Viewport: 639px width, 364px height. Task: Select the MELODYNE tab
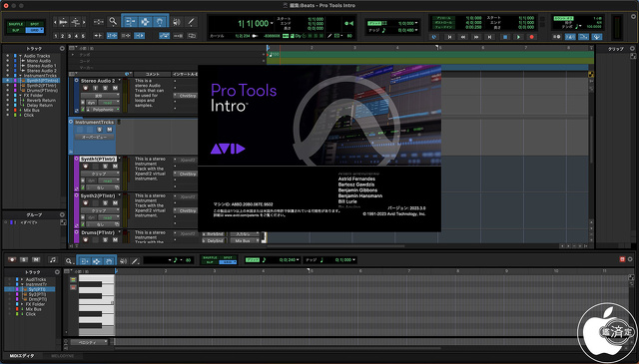[63, 356]
